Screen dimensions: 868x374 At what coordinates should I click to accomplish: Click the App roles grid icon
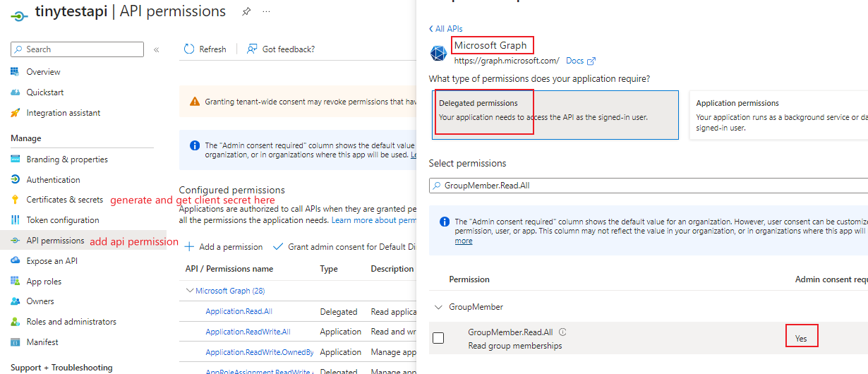point(15,282)
